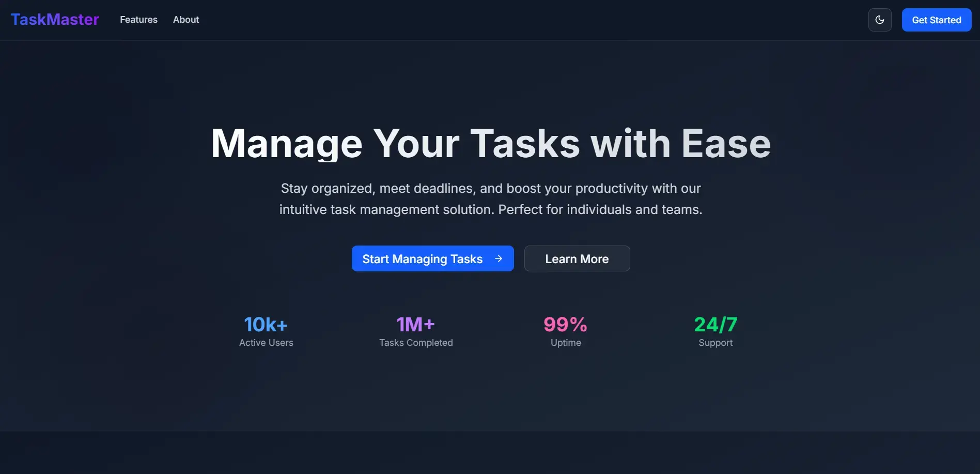
Task: Select the Manage Your Tasks with Ease headline
Action: [490, 144]
